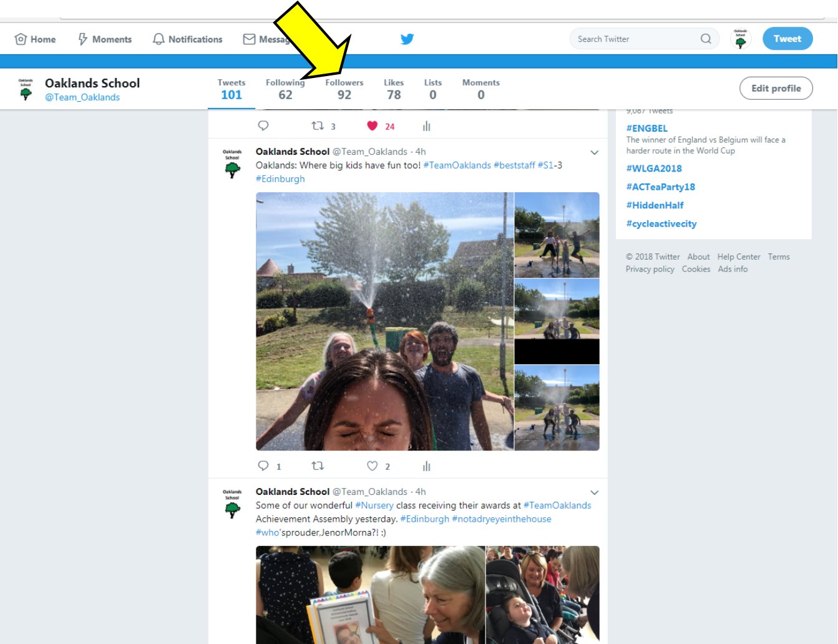
Task: Unlike the tweet with 24 likes
Action: 373,126
